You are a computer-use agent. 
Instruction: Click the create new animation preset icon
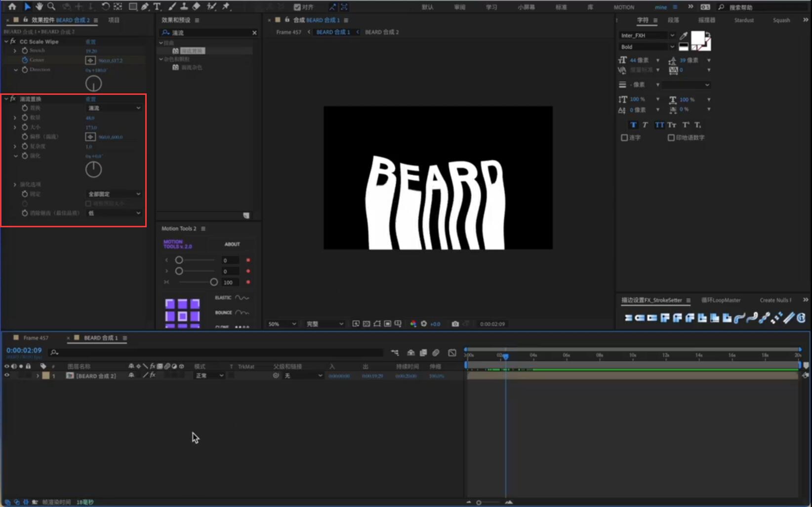[x=246, y=215]
